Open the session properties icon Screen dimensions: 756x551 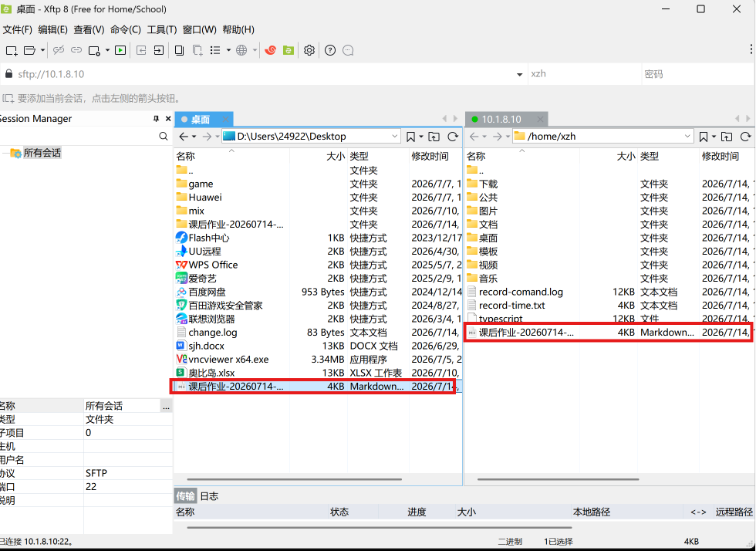point(94,50)
